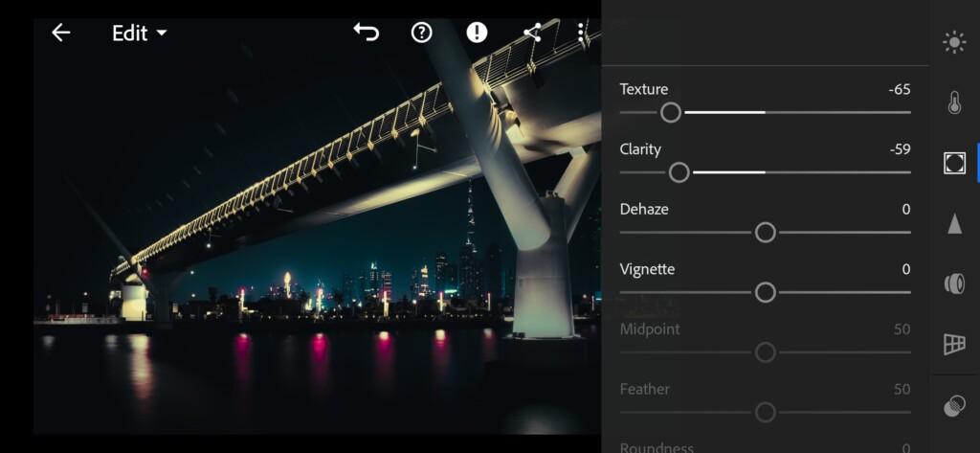Click the Dehaze value 0
980x453 pixels.
pyautogui.click(x=906, y=210)
